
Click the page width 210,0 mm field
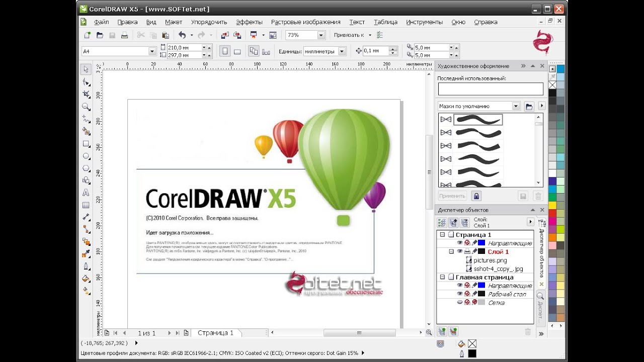(184, 47)
